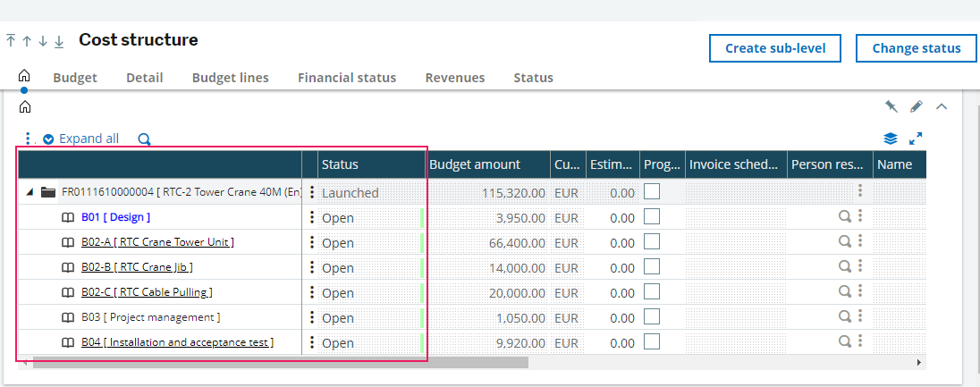Go to first record arrow icon
This screenshot has width=980, height=387.
click(11, 41)
